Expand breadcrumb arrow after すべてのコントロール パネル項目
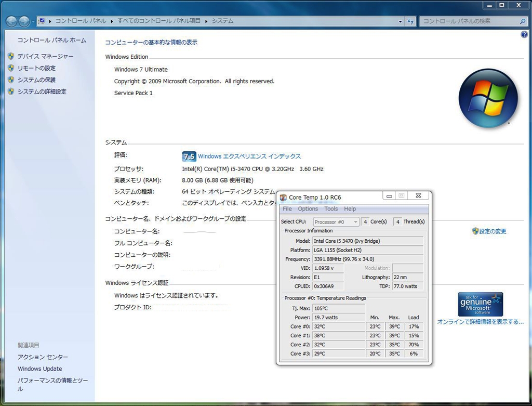This screenshot has height=406, width=532. coord(206,21)
